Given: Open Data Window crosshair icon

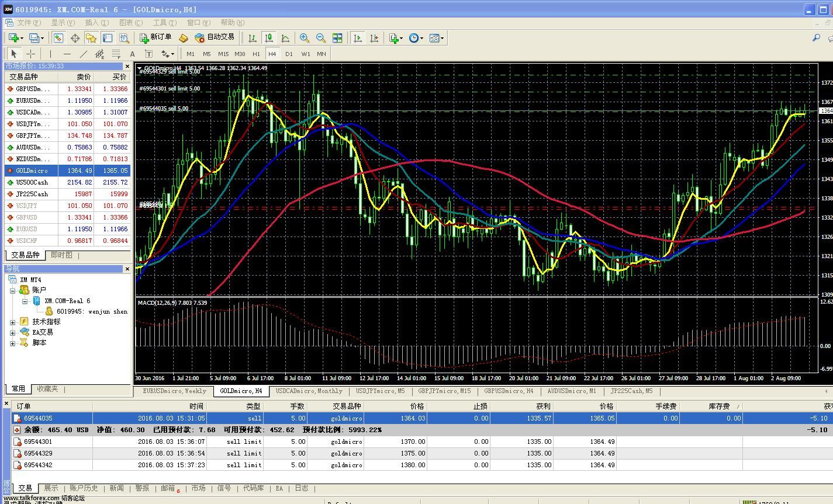Looking at the screenshot, I should (x=75, y=38).
